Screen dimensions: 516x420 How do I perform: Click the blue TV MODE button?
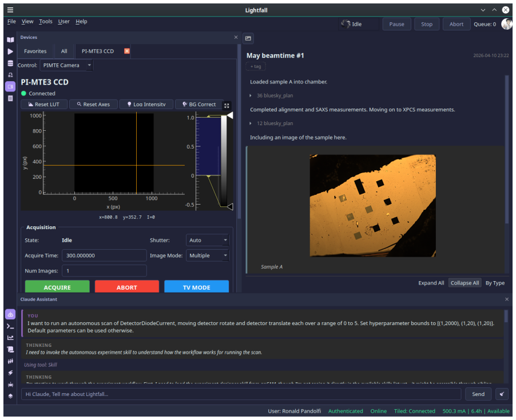click(196, 287)
